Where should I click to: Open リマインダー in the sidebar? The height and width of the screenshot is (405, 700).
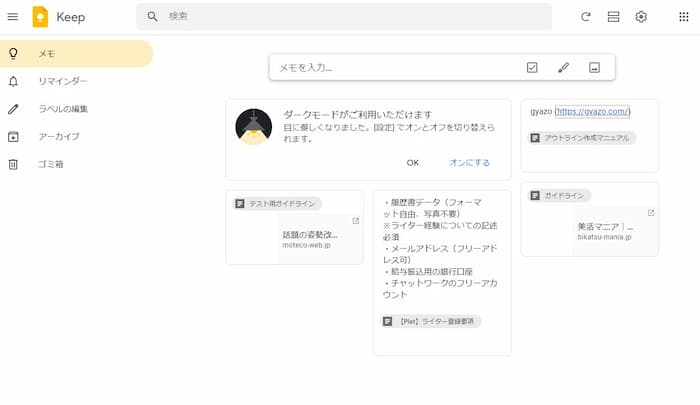click(x=76, y=81)
